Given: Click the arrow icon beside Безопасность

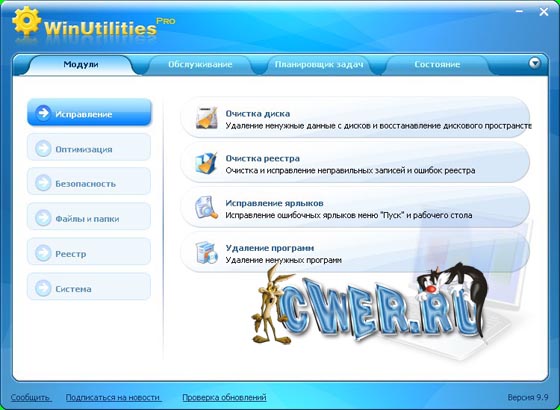Looking at the screenshot, I should coord(43,183).
